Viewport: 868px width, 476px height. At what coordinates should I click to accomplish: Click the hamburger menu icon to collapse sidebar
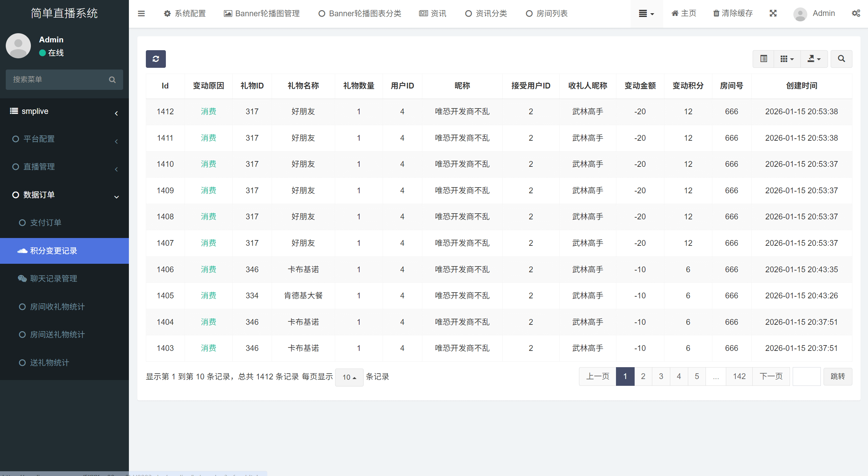[141, 14]
